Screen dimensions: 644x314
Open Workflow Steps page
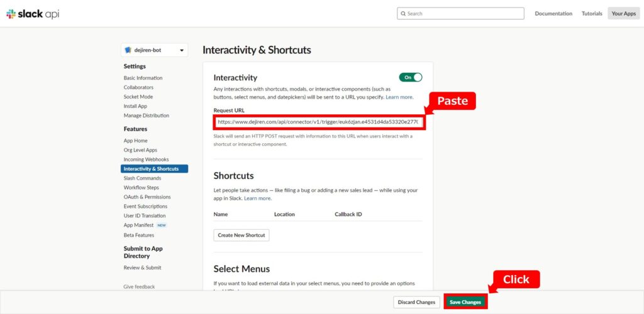141,188
